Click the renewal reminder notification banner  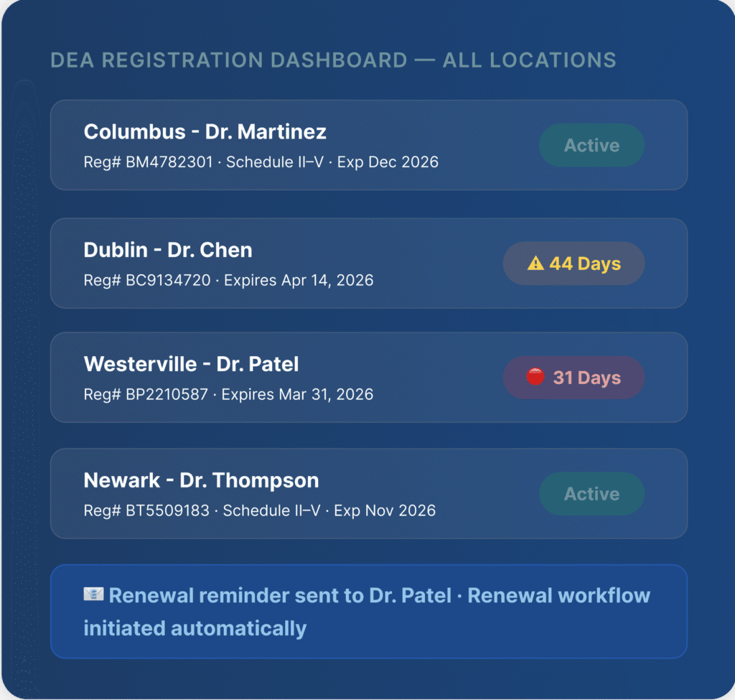[x=368, y=611]
